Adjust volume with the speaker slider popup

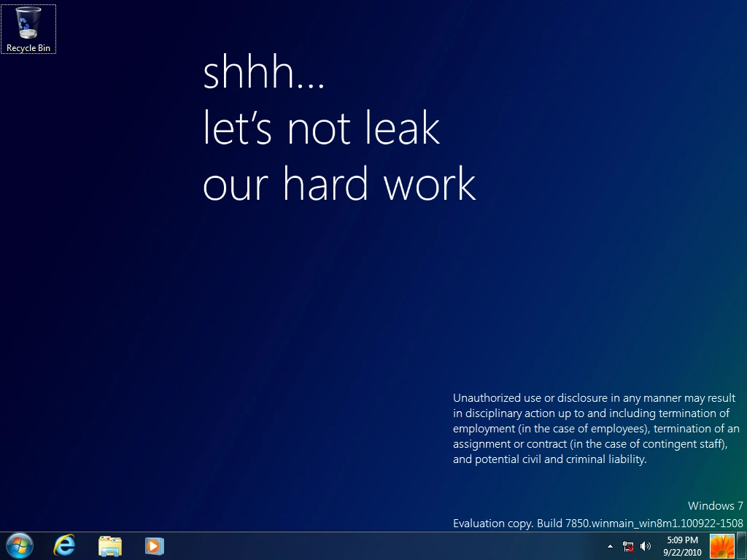[x=646, y=546]
